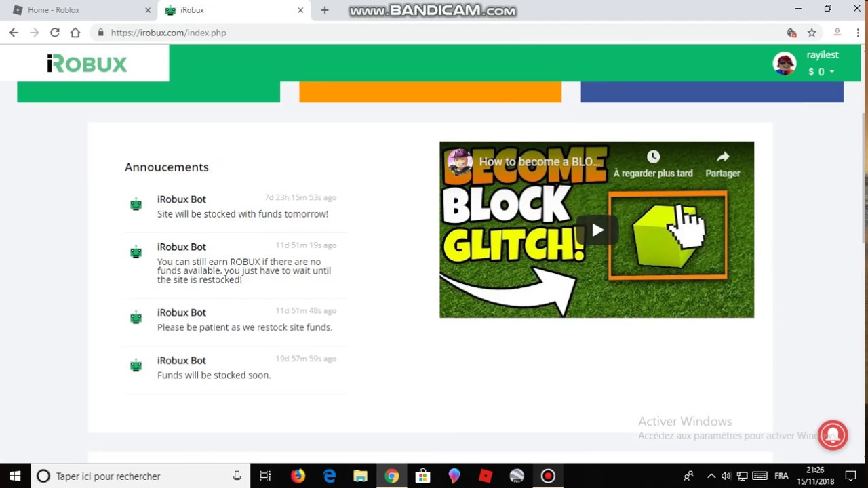Open the Windows notification center
Image resolution: width=868 pixels, height=488 pixels.
click(x=850, y=476)
